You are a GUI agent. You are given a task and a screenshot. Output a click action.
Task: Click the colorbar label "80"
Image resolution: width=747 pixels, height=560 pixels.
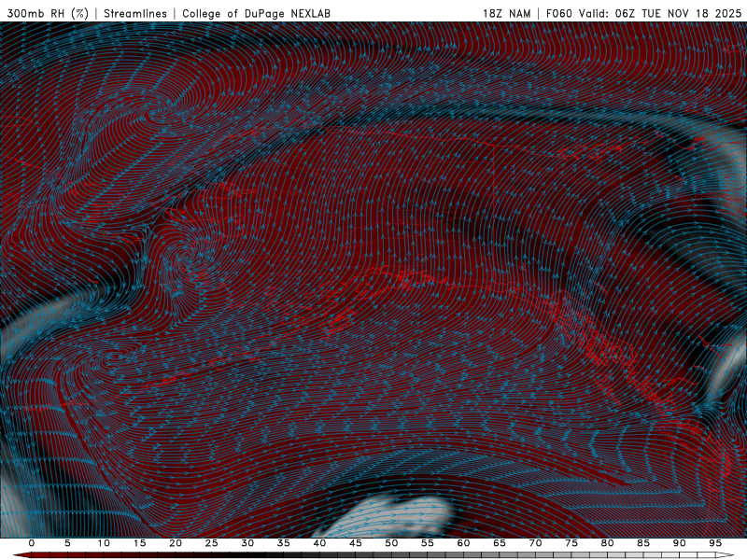coord(607,543)
